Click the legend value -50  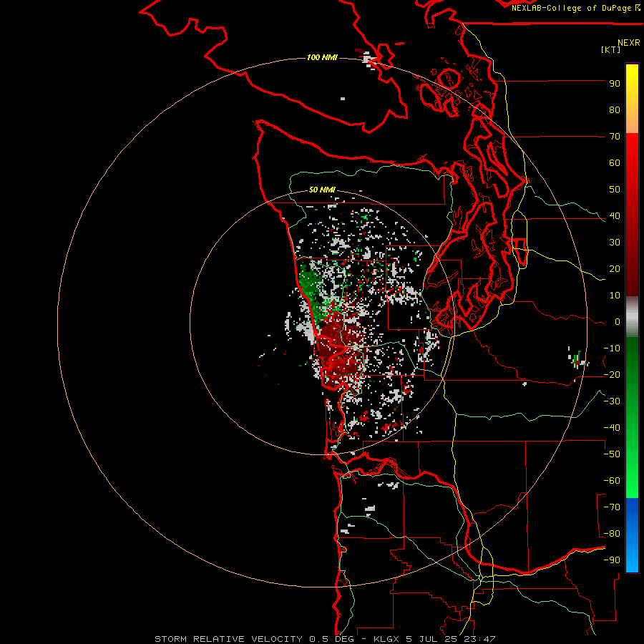coord(612,454)
